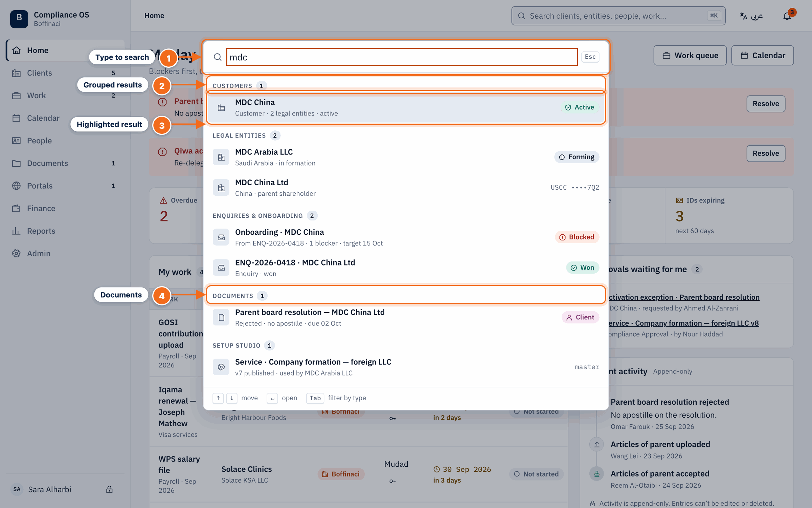Resolve the Qiwa blocker

(x=766, y=153)
